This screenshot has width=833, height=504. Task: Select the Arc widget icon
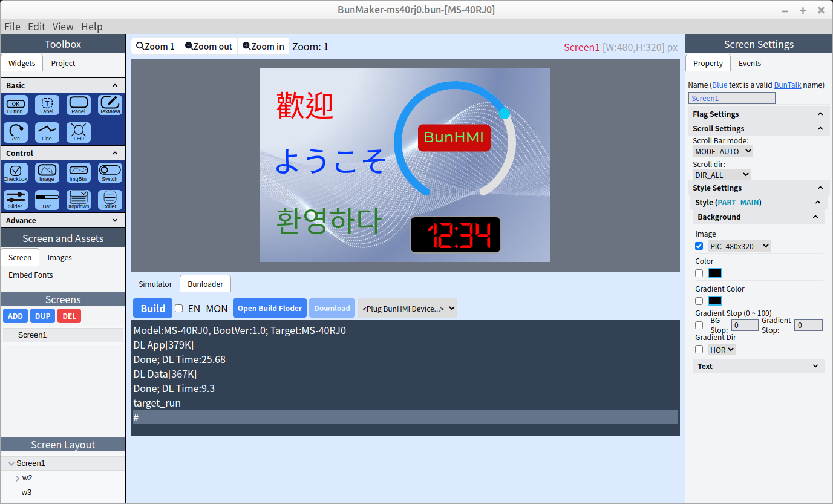click(16, 132)
